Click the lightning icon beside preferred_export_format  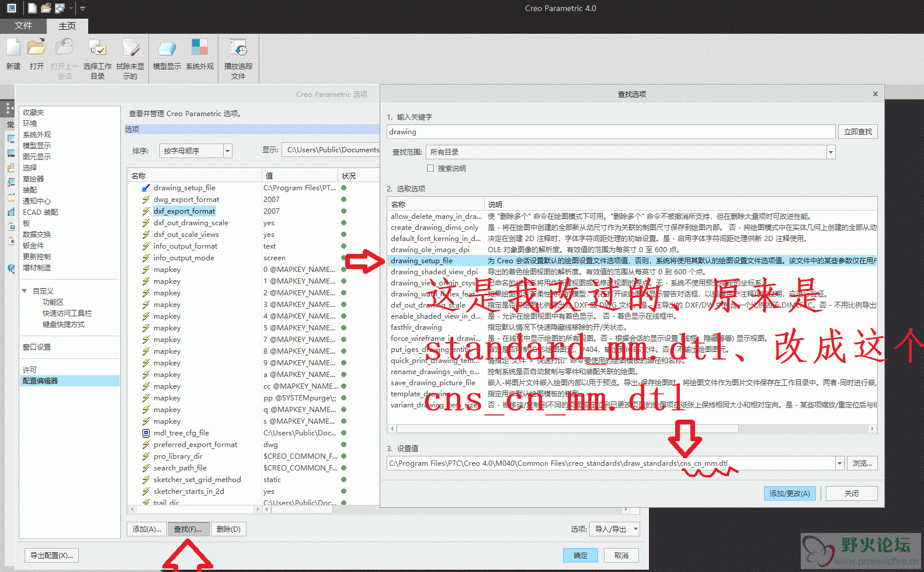tap(145, 445)
